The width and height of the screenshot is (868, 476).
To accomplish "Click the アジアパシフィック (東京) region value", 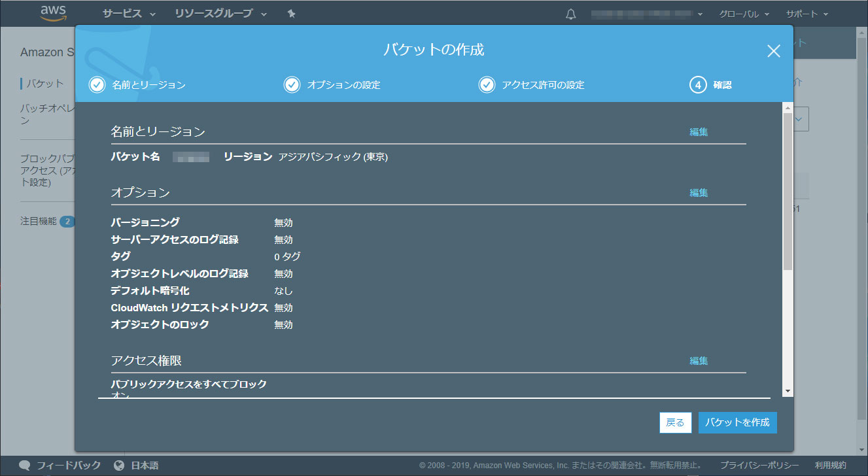I will (x=333, y=157).
